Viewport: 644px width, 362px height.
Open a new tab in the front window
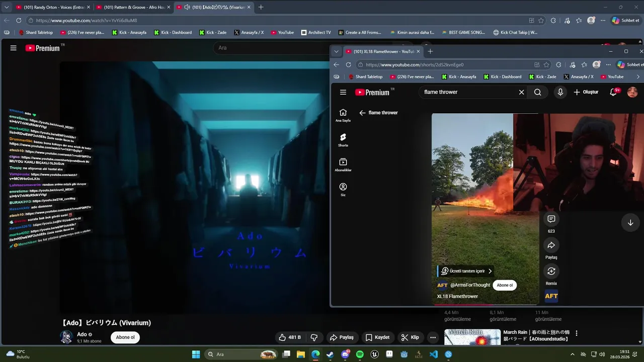click(430, 51)
